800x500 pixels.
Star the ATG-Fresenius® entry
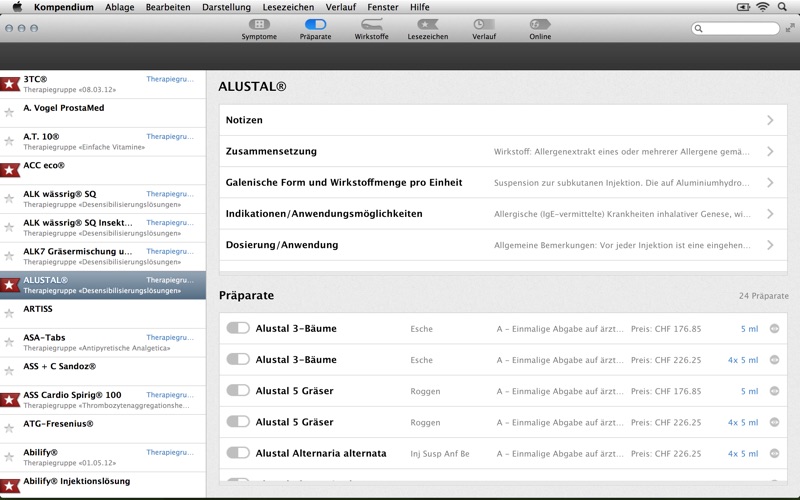click(9, 428)
